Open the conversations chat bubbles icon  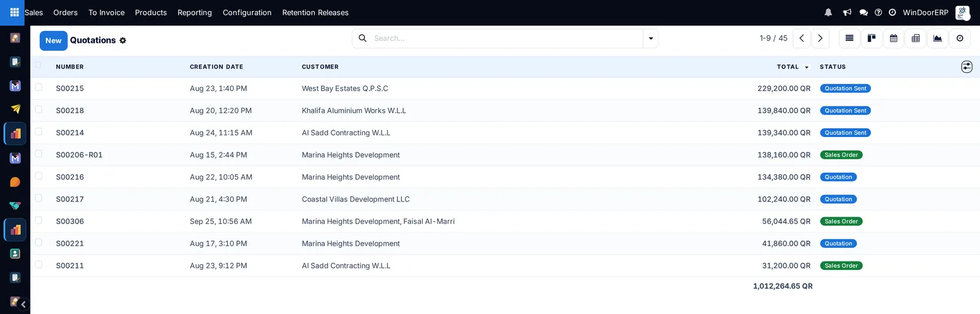pyautogui.click(x=864, y=12)
